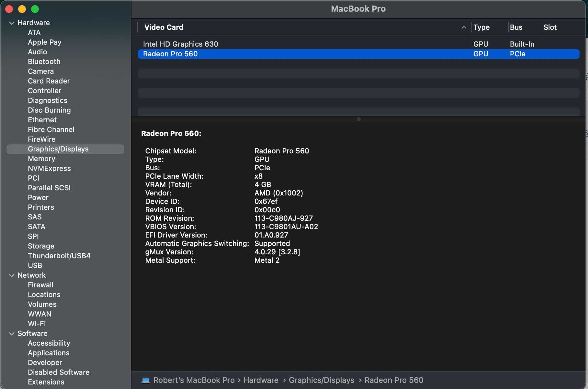The width and height of the screenshot is (588, 389).
Task: Open Memory in the sidebar
Action: pyautogui.click(x=41, y=159)
